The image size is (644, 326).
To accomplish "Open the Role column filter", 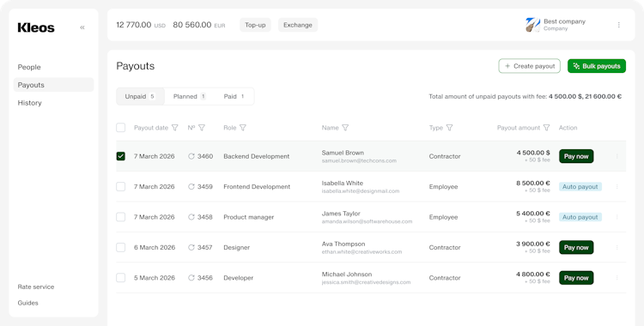I will click(243, 128).
